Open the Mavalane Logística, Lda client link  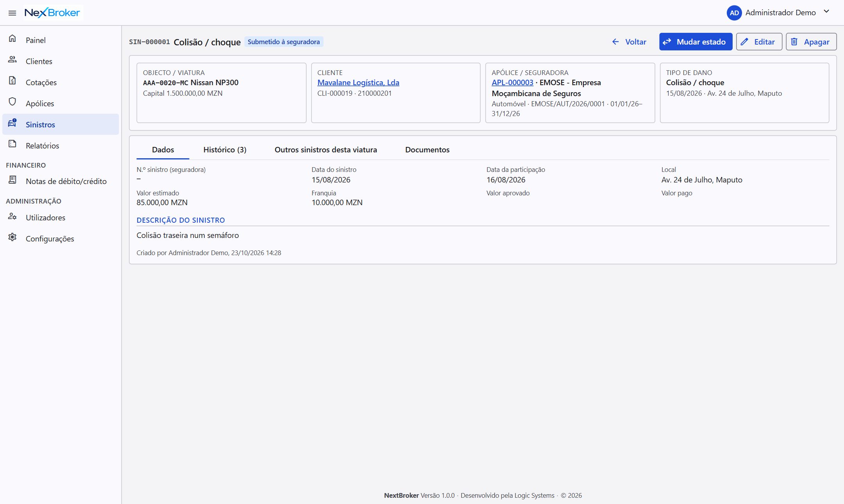pos(358,82)
